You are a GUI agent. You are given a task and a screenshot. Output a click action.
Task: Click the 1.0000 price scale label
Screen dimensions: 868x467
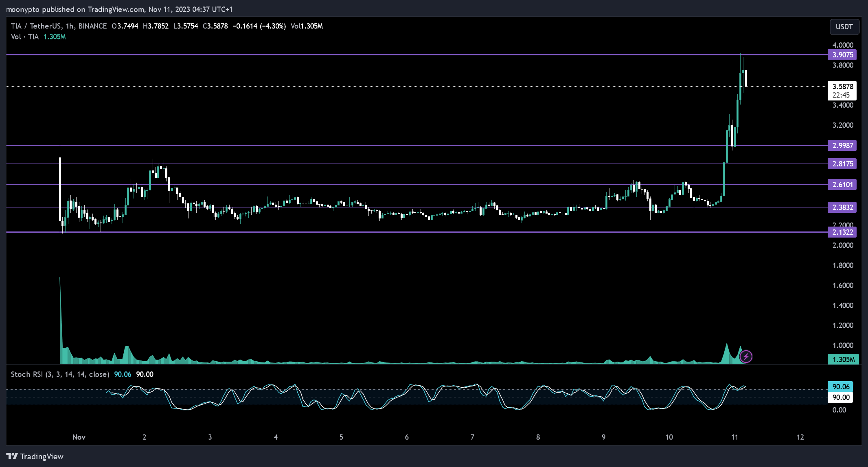843,345
